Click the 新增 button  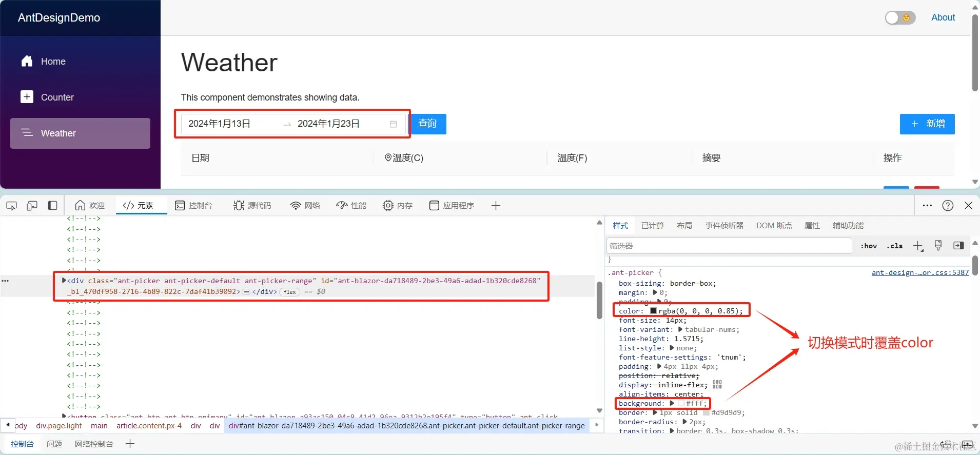[927, 124]
